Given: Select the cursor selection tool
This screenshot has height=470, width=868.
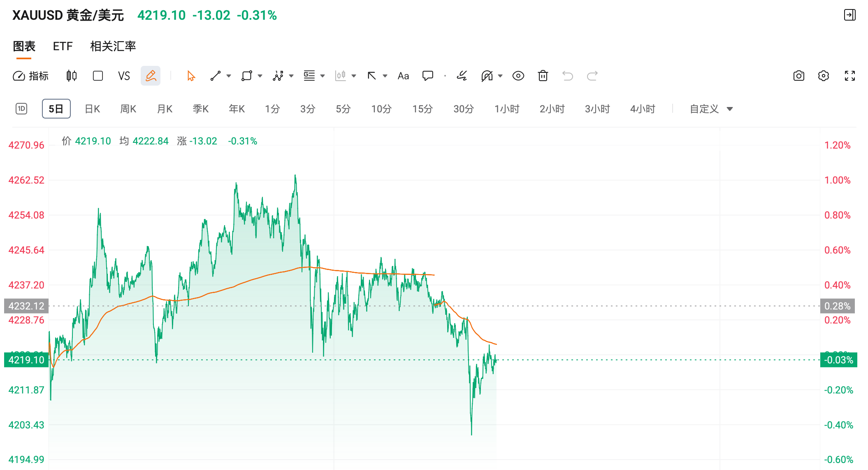Looking at the screenshot, I should pos(190,76).
